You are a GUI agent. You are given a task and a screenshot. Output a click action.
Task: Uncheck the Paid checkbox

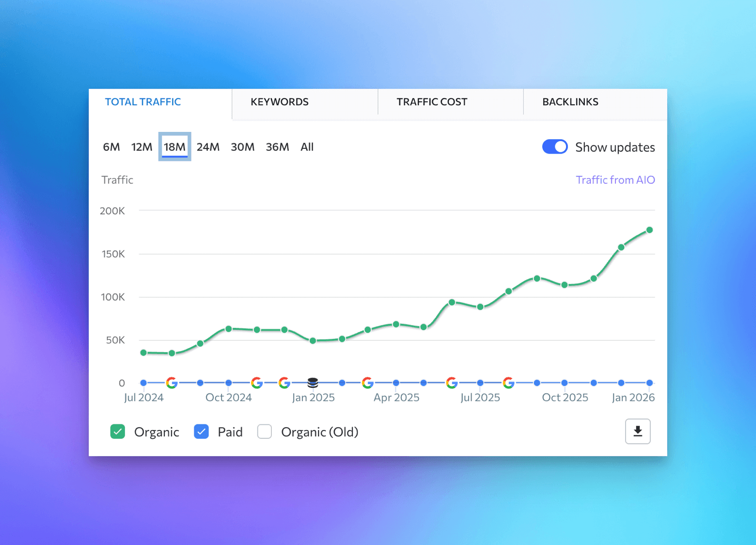tap(201, 431)
